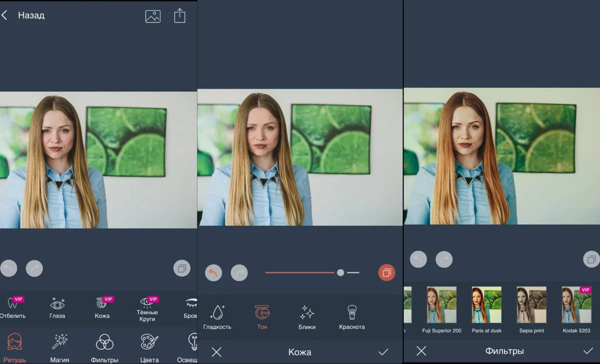The width and height of the screenshot is (600, 364).
Task: Undo in the left retouch screen
Action: pos(8,269)
